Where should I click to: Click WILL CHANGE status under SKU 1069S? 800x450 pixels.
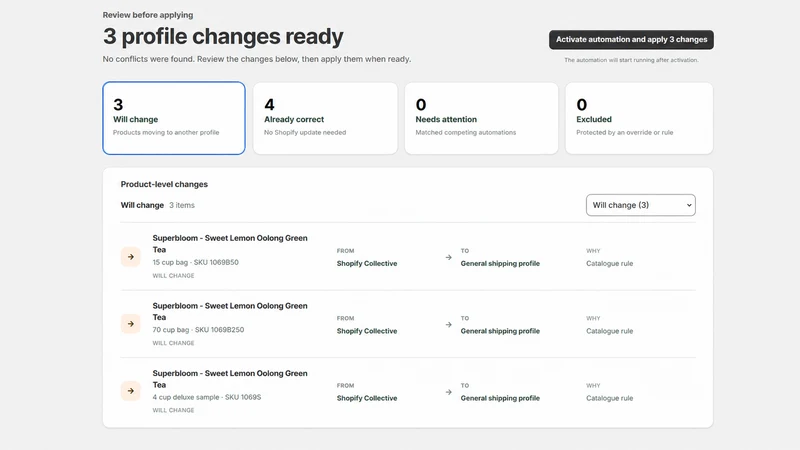(x=173, y=410)
